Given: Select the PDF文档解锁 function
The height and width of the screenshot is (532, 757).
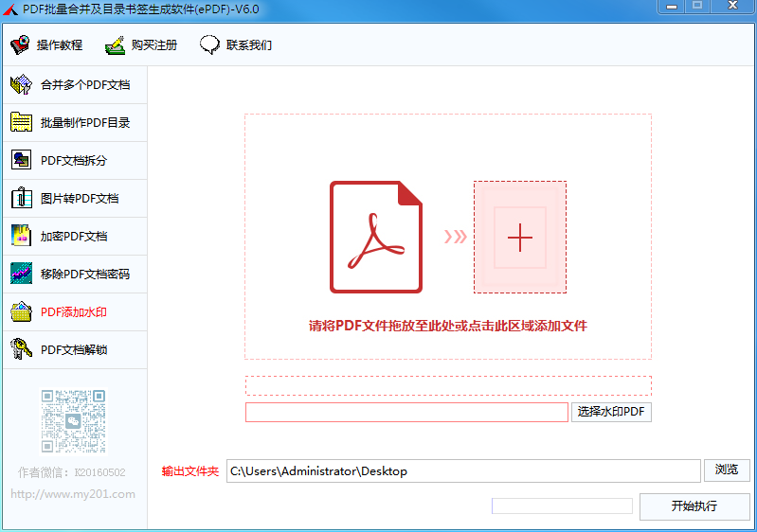Looking at the screenshot, I should click(75, 349).
